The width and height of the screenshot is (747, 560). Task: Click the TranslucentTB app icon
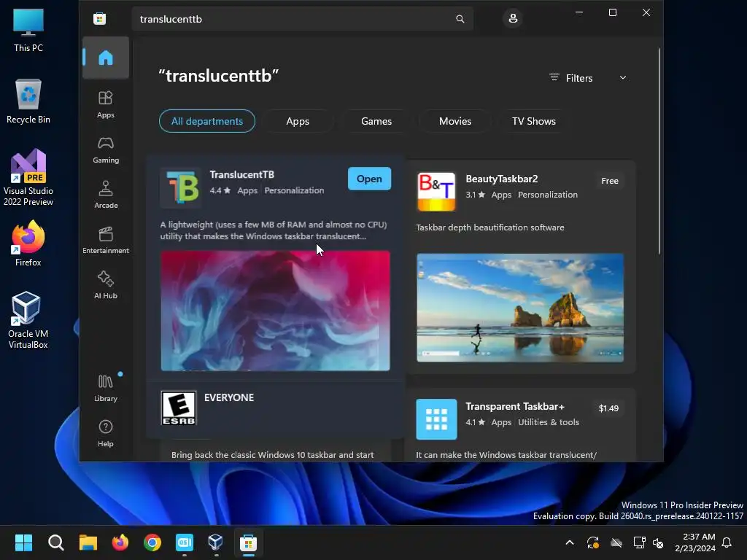182,187
